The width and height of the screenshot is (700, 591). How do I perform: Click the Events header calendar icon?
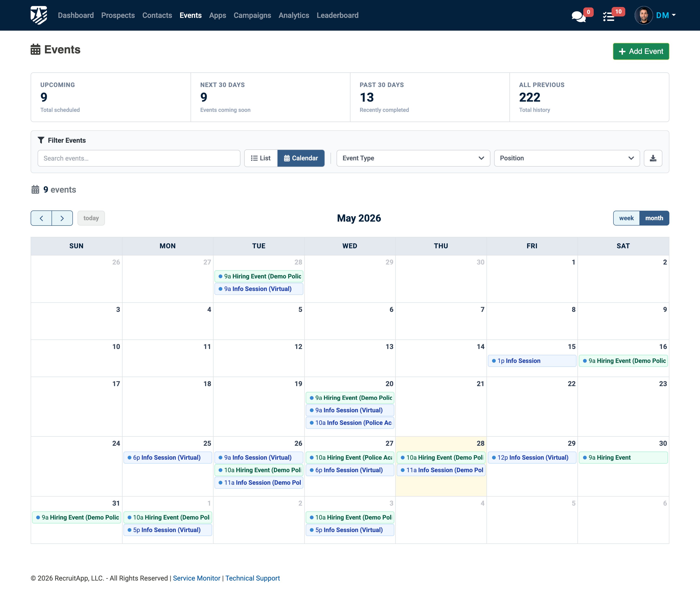pos(36,50)
